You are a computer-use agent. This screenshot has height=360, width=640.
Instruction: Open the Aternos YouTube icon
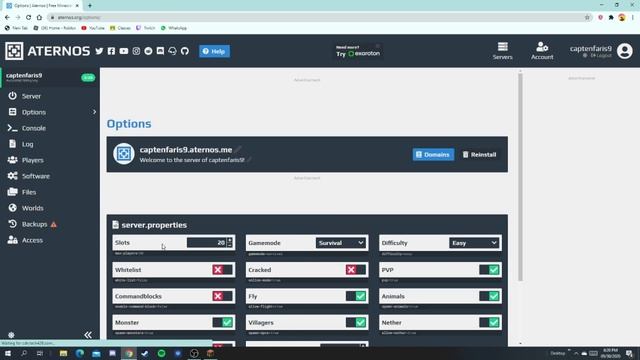point(124,51)
